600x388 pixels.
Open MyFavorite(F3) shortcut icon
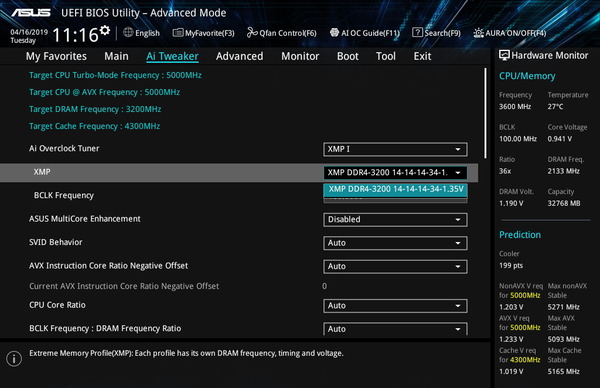[x=178, y=33]
